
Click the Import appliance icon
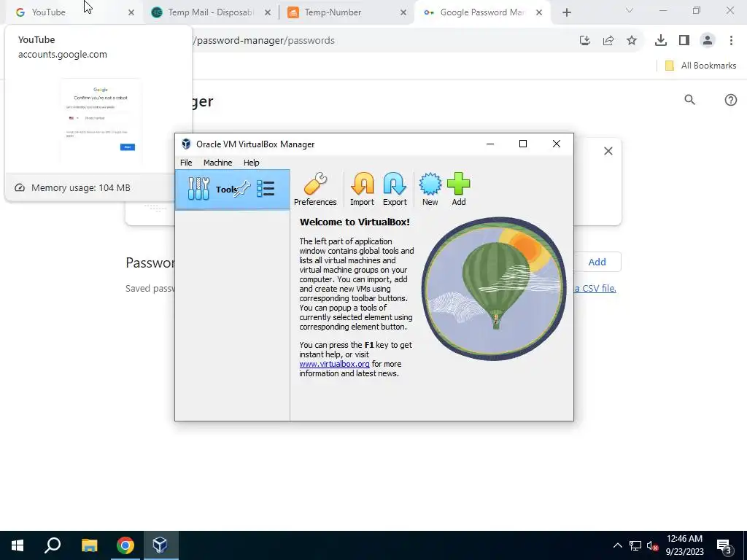point(362,189)
